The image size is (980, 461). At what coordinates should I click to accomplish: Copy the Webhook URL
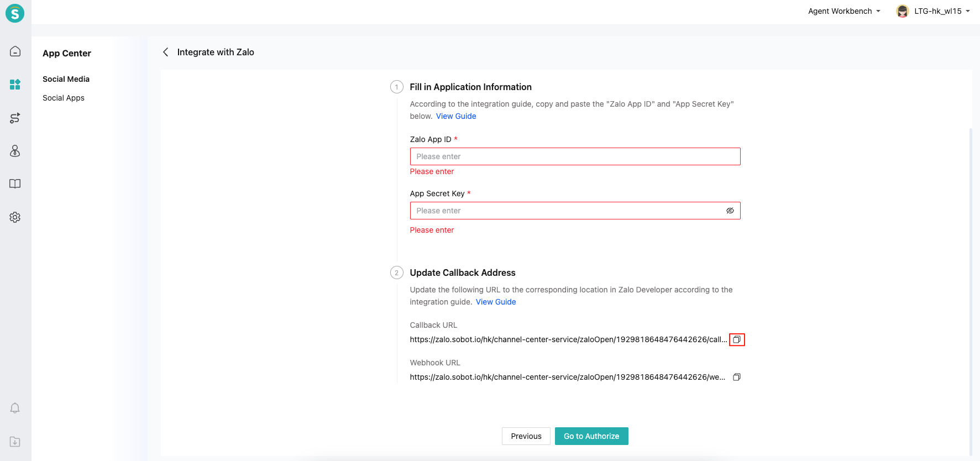click(737, 377)
